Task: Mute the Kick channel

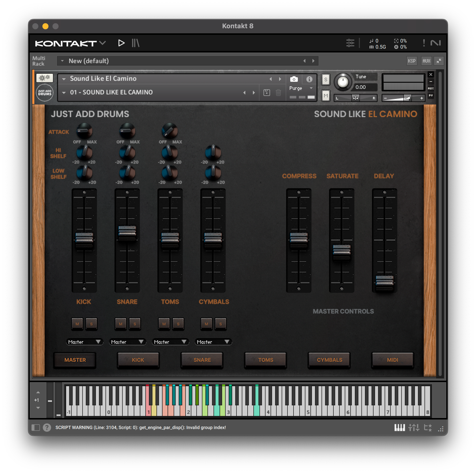Action: [x=77, y=324]
